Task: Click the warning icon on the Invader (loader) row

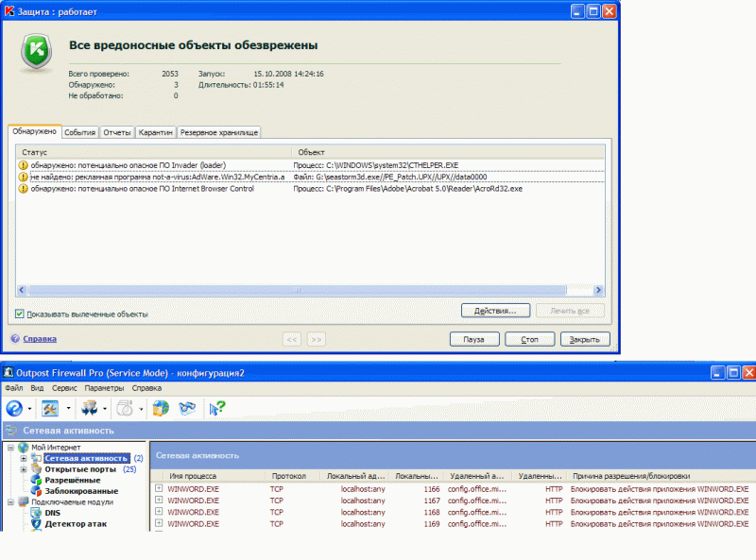Action: tap(23, 165)
